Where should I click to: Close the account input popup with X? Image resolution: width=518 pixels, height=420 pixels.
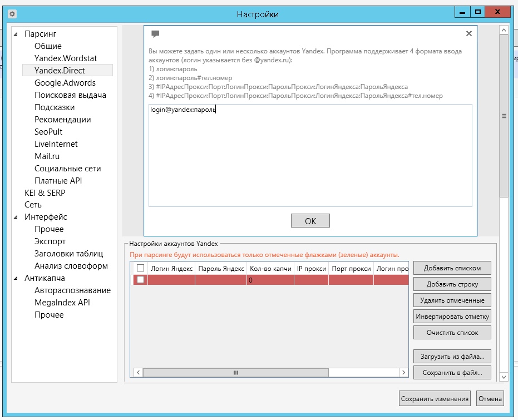tap(468, 33)
